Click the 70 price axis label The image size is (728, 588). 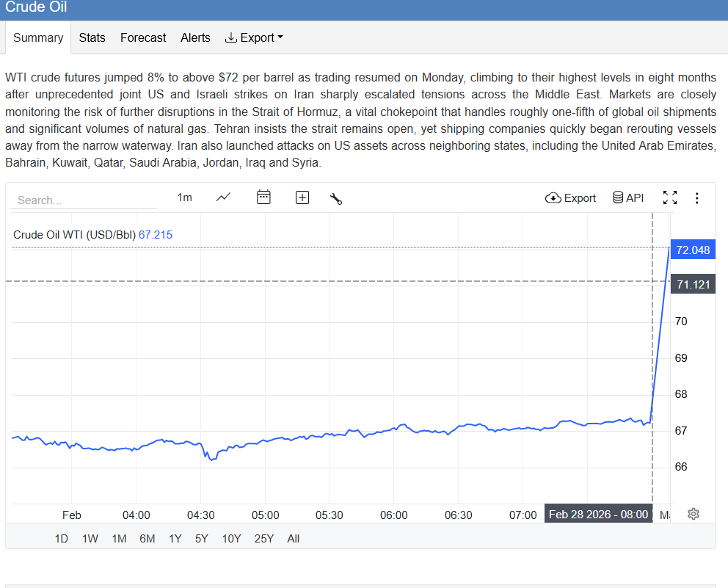coord(681,322)
